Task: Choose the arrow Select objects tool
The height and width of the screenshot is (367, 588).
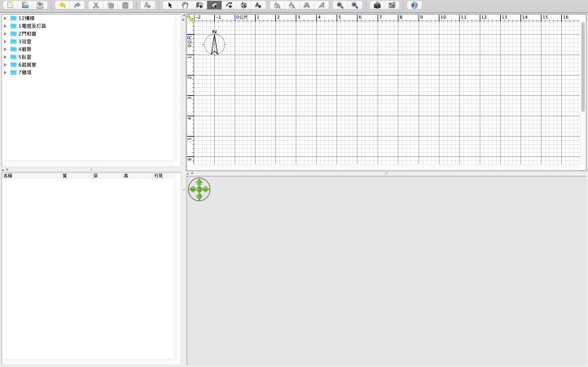Action: click(x=170, y=5)
